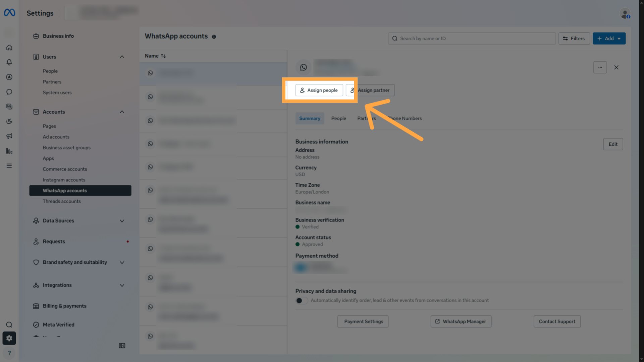
Task: Open Home from the left icon rail
Action: (x=9, y=48)
